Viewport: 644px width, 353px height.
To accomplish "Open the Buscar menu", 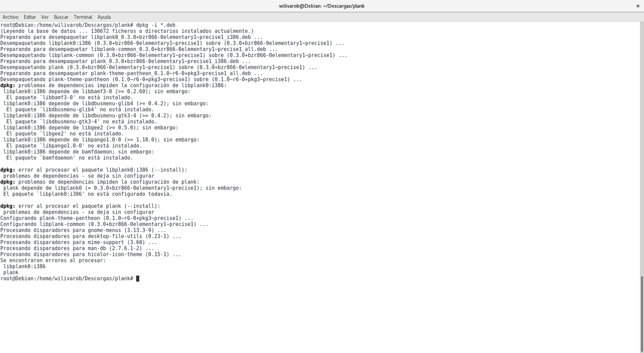I will click(x=61, y=17).
